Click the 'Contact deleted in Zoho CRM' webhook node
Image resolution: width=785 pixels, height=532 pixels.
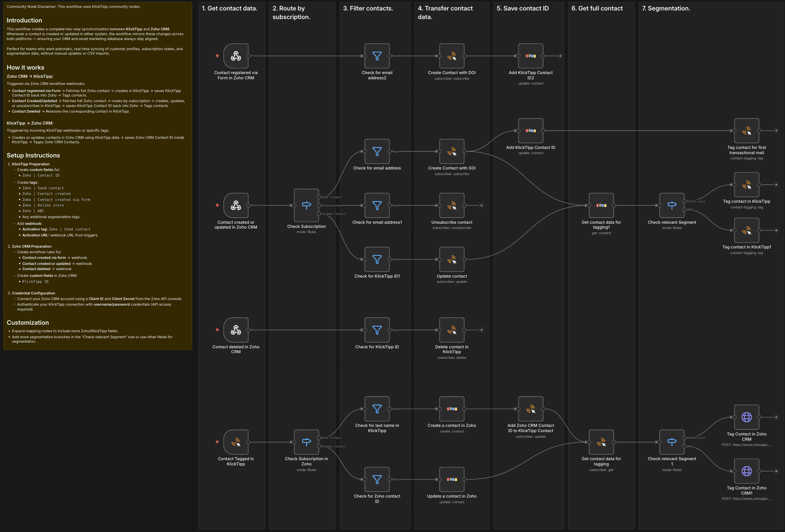tap(236, 330)
